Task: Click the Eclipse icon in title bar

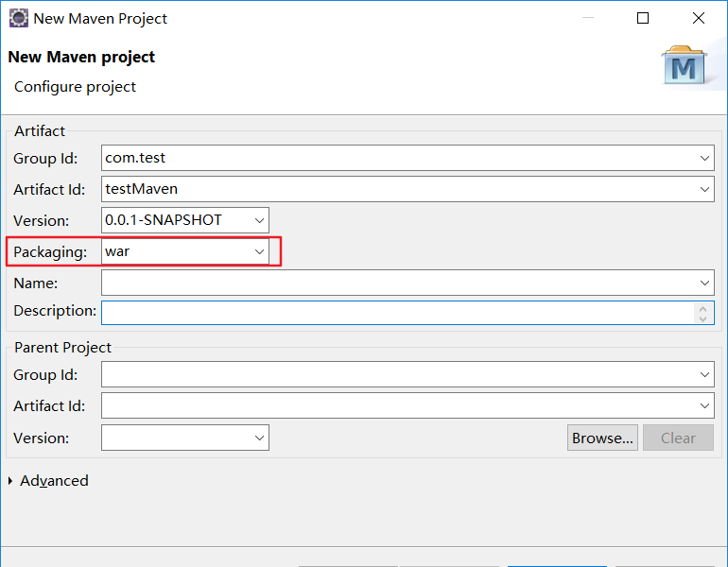Action: click(x=19, y=19)
